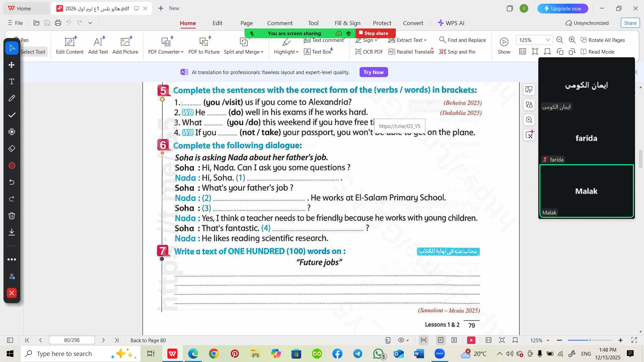Open the Protect tab
This screenshot has height=362, width=644.
382,23
